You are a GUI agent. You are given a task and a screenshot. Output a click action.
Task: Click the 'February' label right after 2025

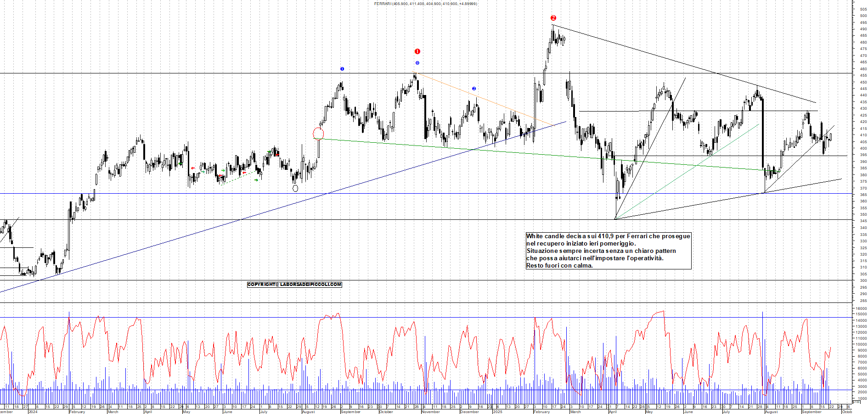(x=541, y=412)
